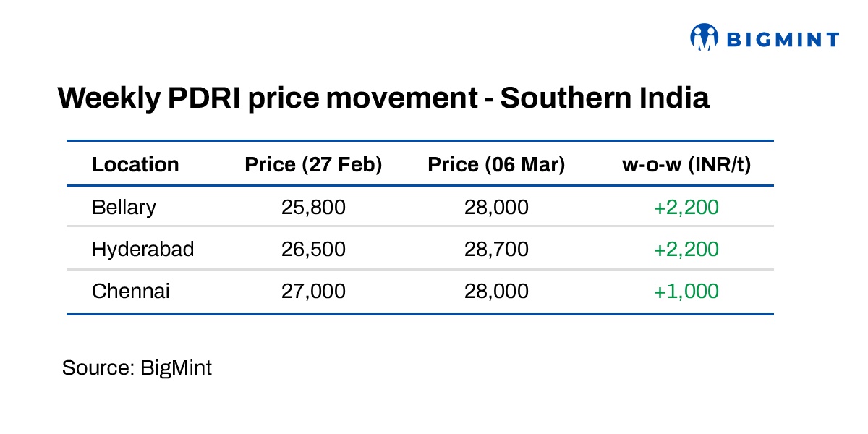Select Chennai's 27 Feb price 27,000
This screenshot has width=868, height=434.
pyautogui.click(x=313, y=292)
